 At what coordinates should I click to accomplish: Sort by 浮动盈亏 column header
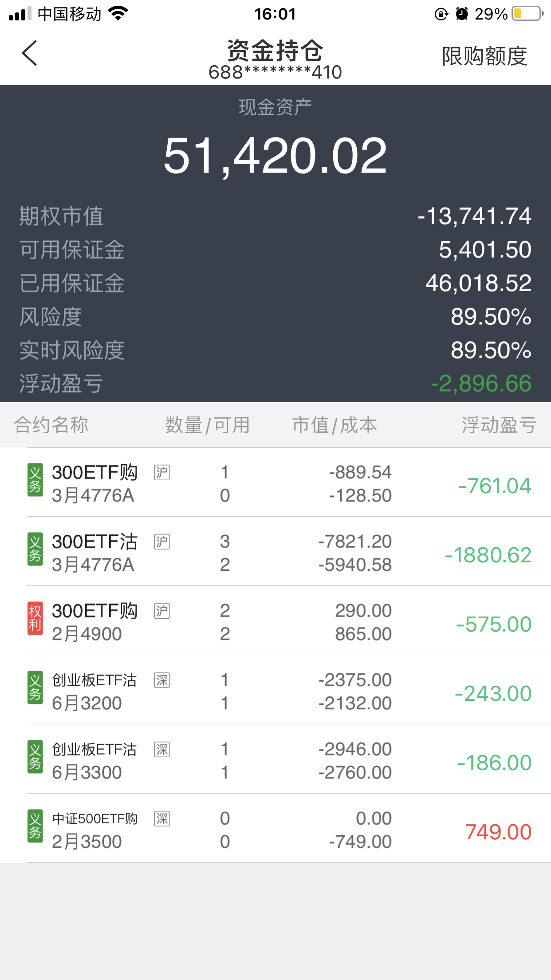click(x=499, y=425)
